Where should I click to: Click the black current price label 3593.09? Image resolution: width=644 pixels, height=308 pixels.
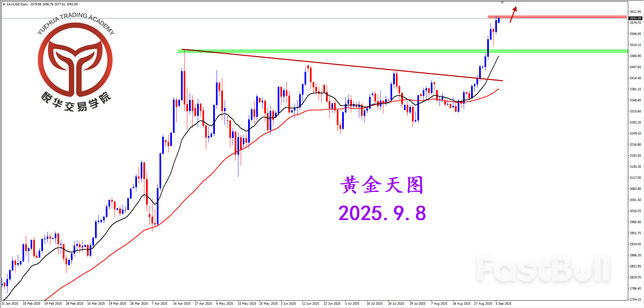coord(635,18)
